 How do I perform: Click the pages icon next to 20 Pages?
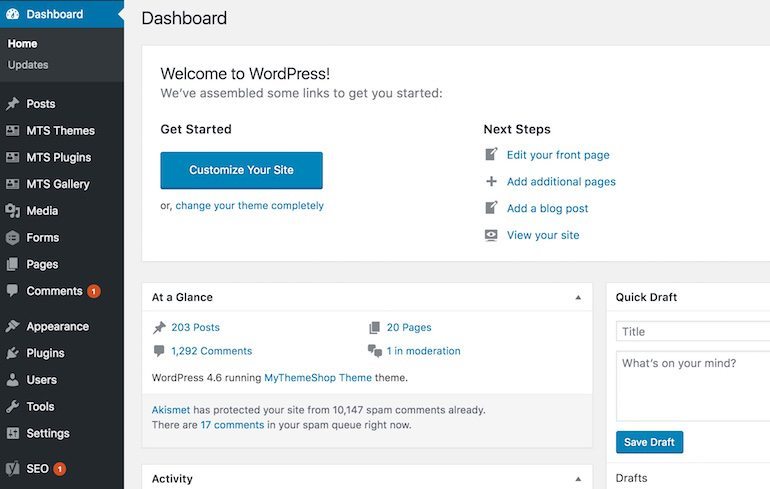pyautogui.click(x=375, y=327)
